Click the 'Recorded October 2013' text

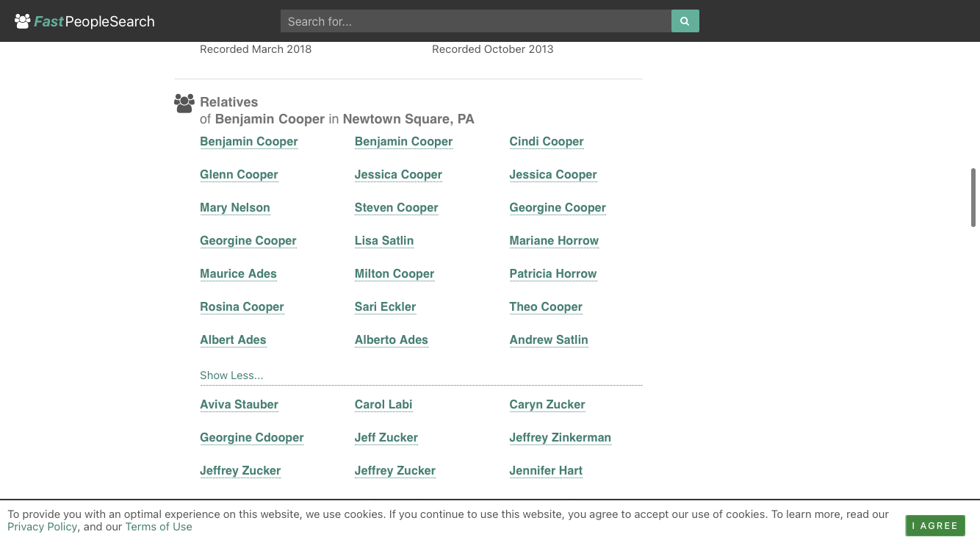point(492,49)
